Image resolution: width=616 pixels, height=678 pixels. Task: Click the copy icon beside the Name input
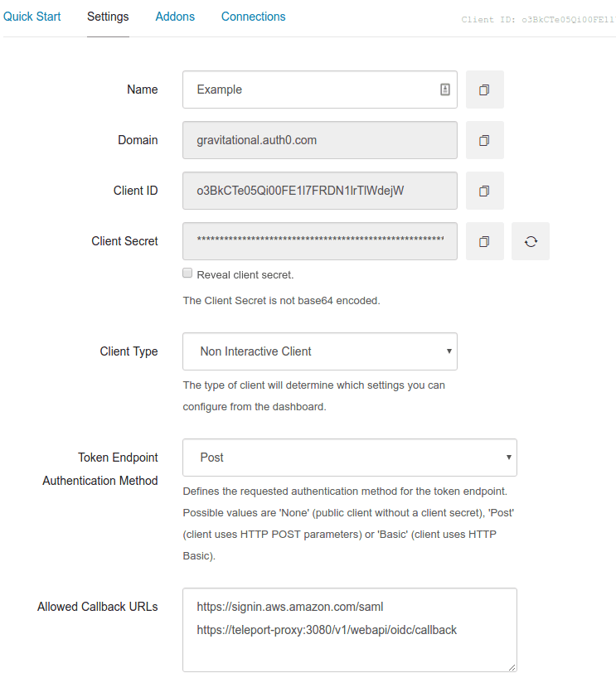pos(485,90)
